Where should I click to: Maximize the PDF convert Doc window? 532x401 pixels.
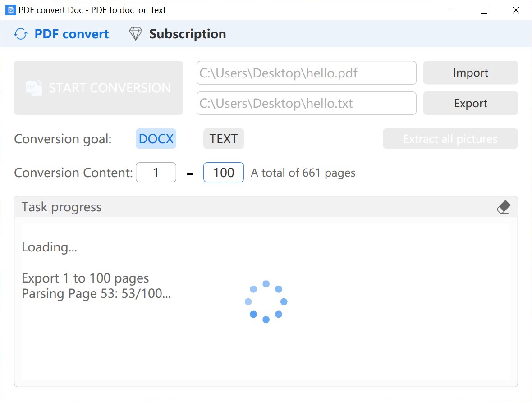484,10
